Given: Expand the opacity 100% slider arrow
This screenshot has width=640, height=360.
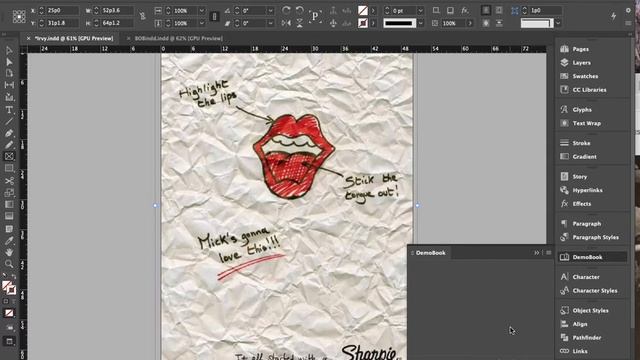Looking at the screenshot, I should pos(470,23).
